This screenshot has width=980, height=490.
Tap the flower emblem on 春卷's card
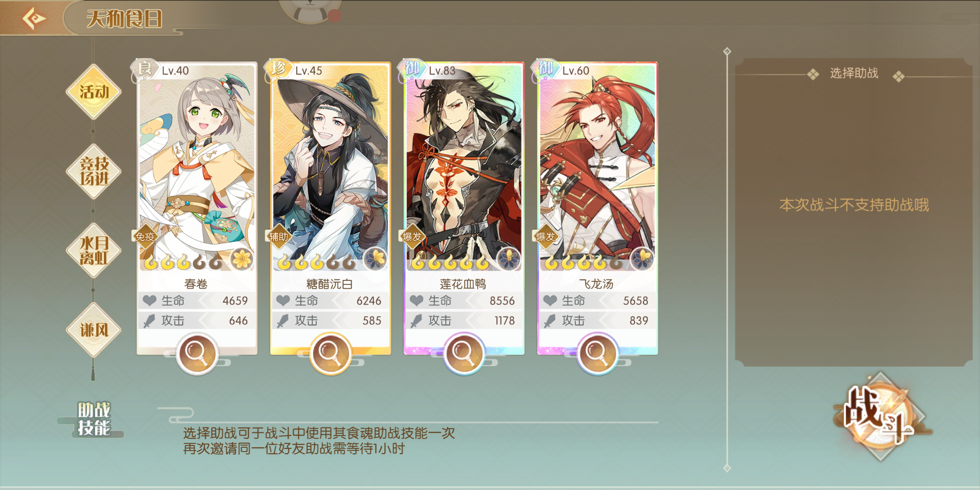click(x=242, y=259)
